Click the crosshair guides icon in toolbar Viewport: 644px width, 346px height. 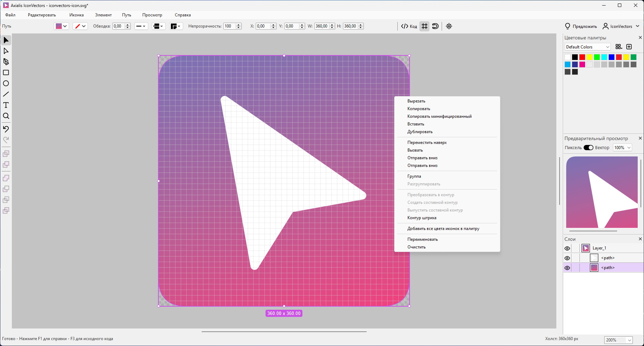pos(449,26)
